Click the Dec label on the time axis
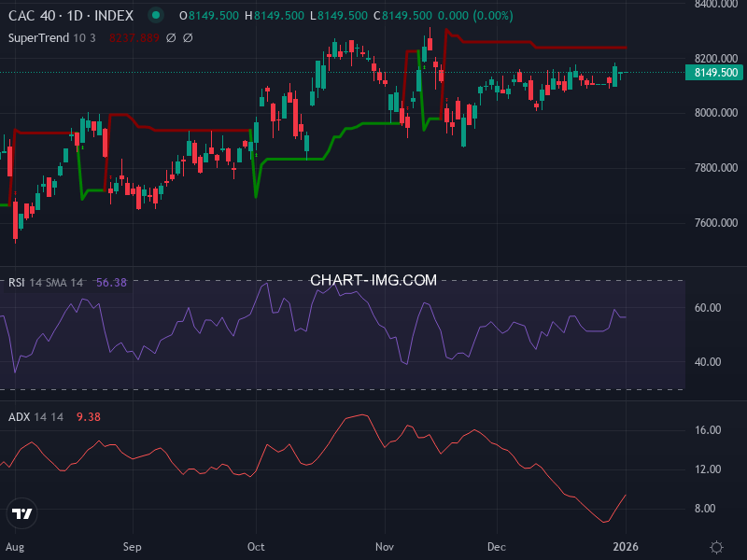Viewport: 747px width, 560px height. click(496, 547)
